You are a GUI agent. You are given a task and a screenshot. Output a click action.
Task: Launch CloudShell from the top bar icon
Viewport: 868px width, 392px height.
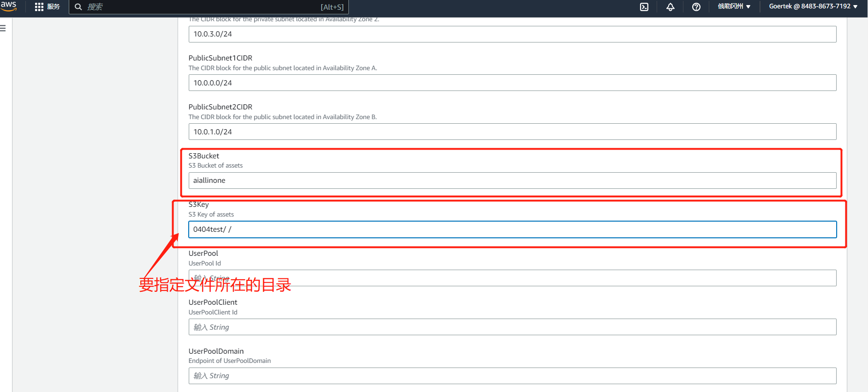coord(644,7)
